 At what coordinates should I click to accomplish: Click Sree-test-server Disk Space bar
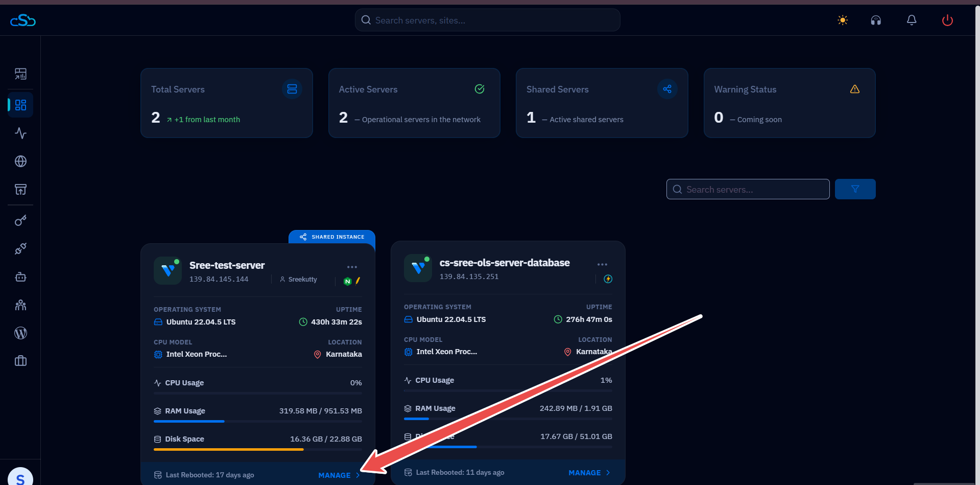pyautogui.click(x=258, y=449)
